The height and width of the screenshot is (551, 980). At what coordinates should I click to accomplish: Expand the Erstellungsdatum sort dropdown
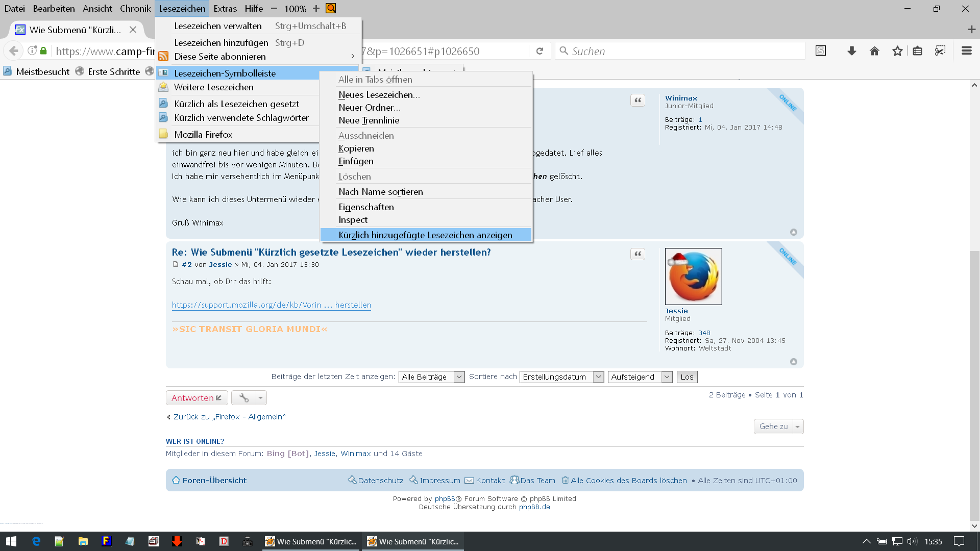[x=561, y=377]
